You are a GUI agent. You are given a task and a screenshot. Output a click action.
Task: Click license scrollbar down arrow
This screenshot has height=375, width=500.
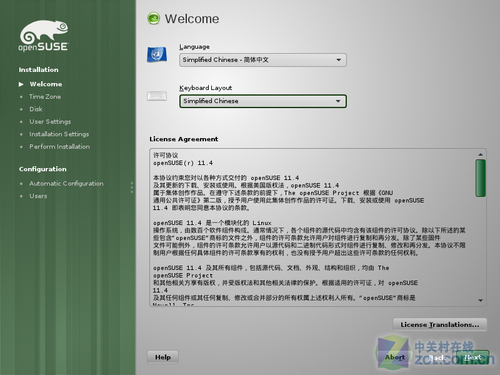[x=480, y=300]
